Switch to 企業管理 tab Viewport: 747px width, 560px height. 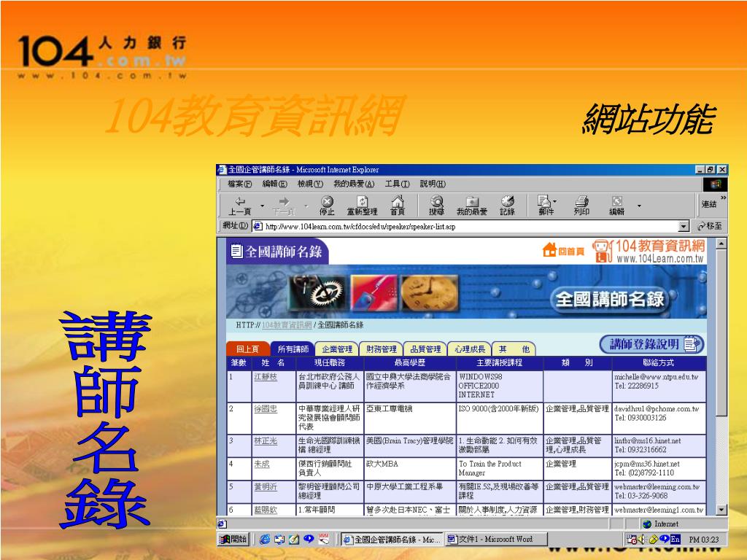coord(337,349)
